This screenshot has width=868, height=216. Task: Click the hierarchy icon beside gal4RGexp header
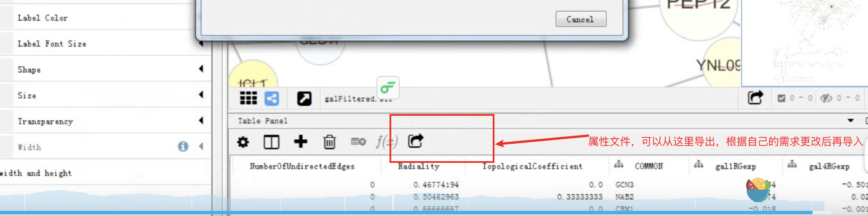792,164
